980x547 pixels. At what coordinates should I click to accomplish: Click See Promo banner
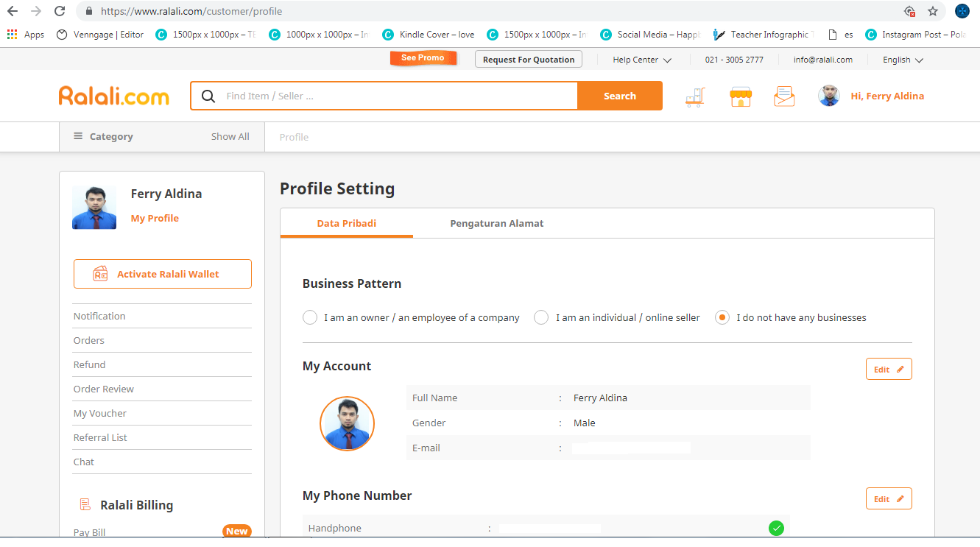point(423,57)
